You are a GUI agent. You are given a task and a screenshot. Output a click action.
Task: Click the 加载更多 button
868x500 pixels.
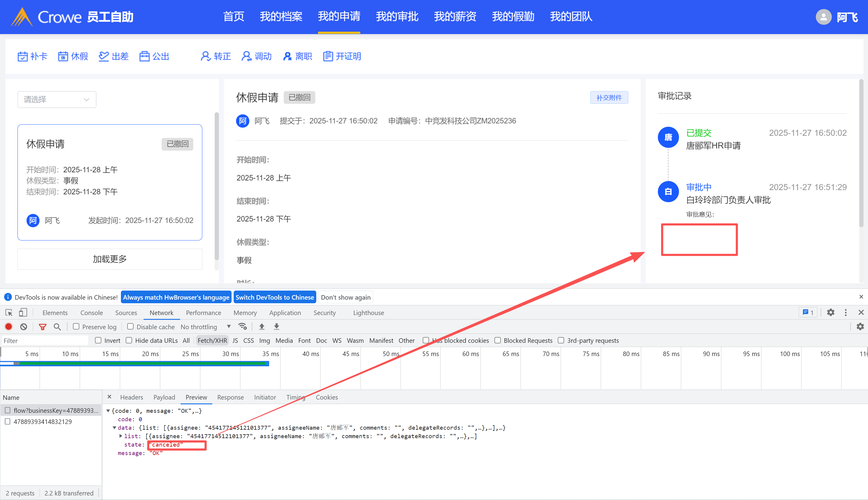pos(110,259)
